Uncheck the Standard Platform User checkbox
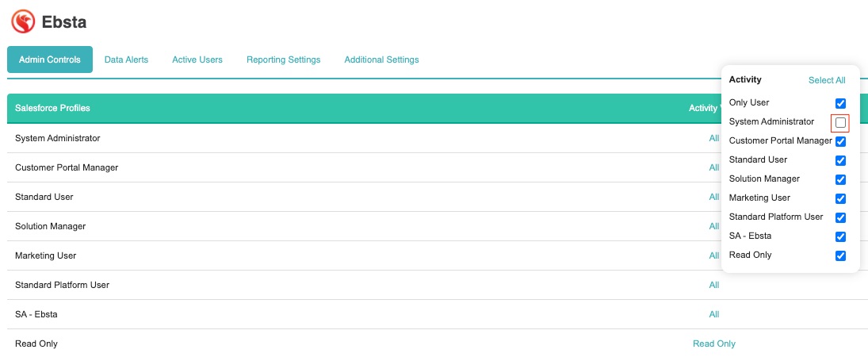The image size is (868, 361). 840,217
